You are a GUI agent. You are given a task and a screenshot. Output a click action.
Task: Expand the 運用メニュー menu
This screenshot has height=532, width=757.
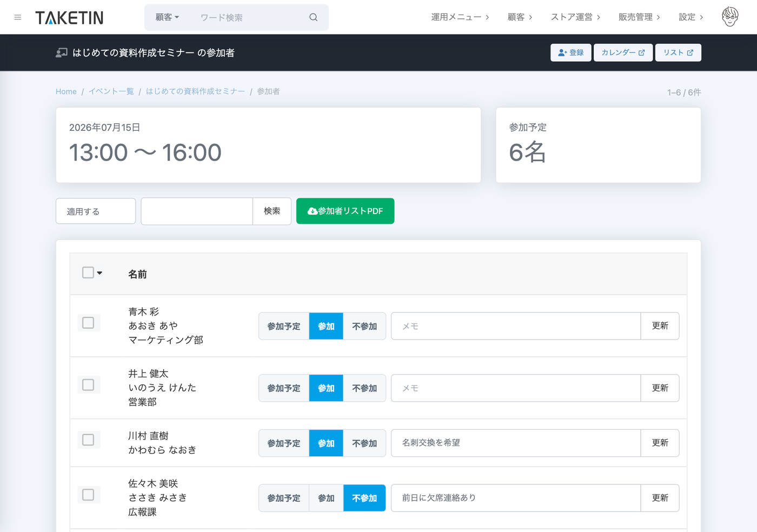click(460, 17)
